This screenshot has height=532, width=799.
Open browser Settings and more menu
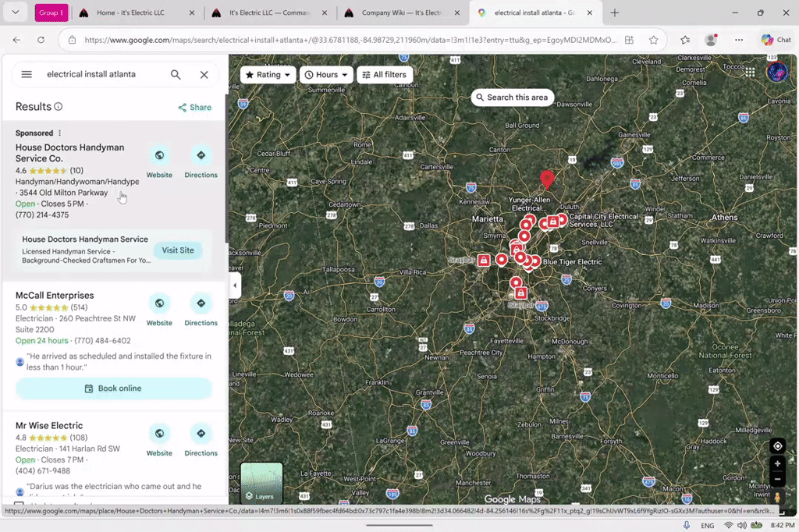(739, 40)
